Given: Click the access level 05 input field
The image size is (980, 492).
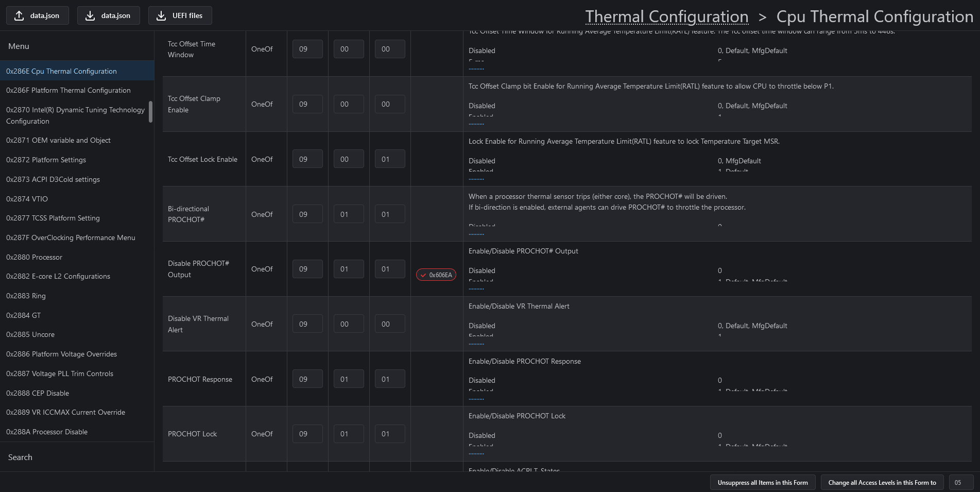Looking at the screenshot, I should (x=961, y=483).
